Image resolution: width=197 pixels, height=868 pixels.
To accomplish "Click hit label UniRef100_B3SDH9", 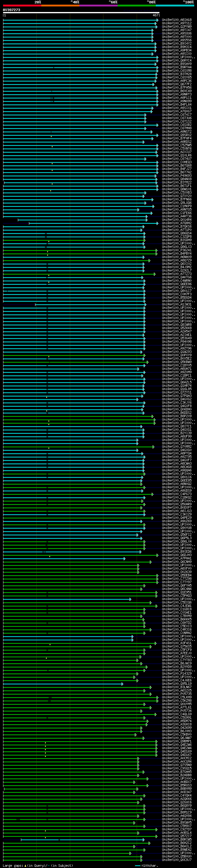I will (177, 240).
